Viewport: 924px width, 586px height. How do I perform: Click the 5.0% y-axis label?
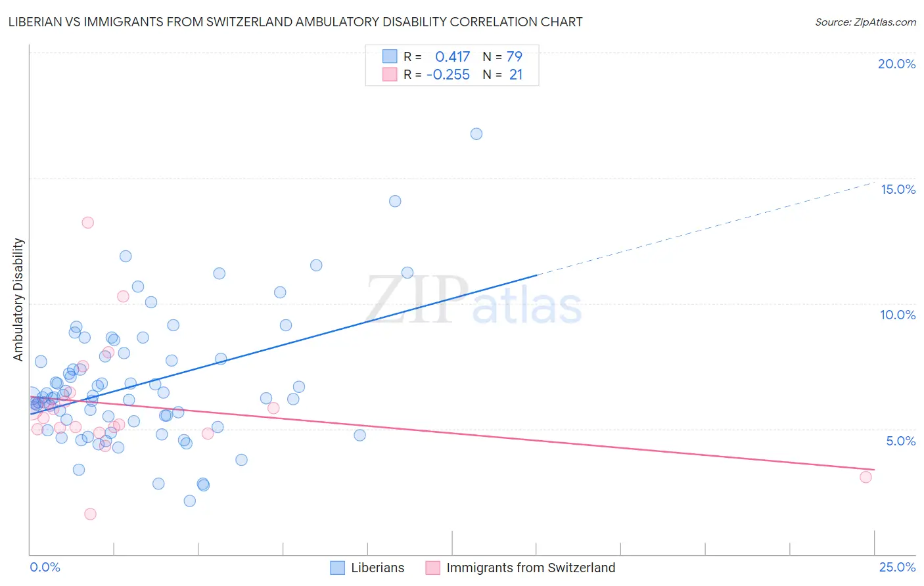900,441
